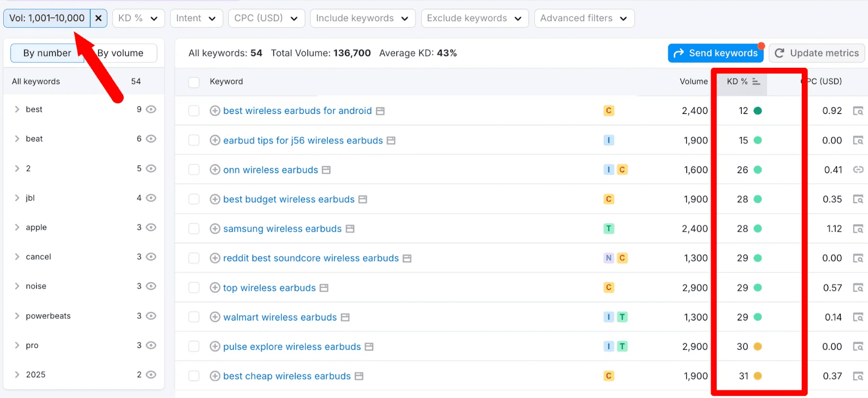Screen dimensions: 868x398
Task: Expand the 'powerbeats' keyword group
Action: point(17,316)
